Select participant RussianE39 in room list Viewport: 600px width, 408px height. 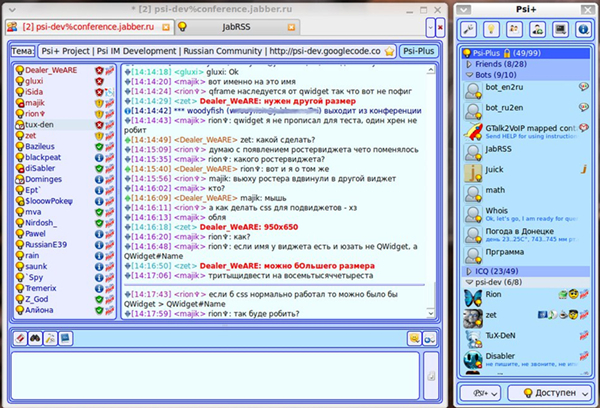(64, 245)
